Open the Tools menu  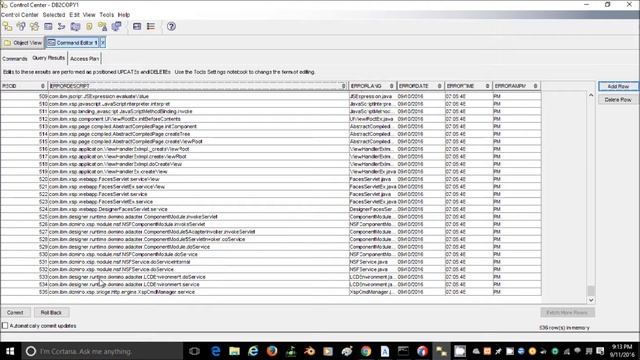point(107,15)
